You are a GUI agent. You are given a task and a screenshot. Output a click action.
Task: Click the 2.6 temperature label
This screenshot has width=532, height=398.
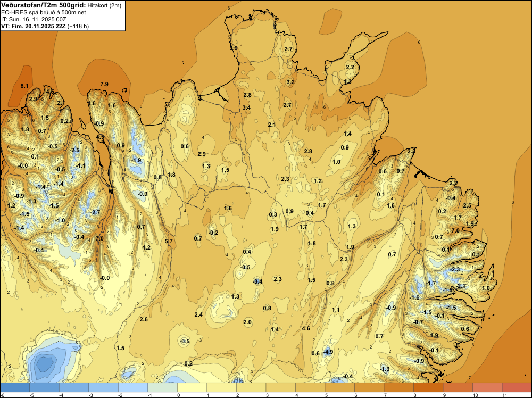(144, 319)
